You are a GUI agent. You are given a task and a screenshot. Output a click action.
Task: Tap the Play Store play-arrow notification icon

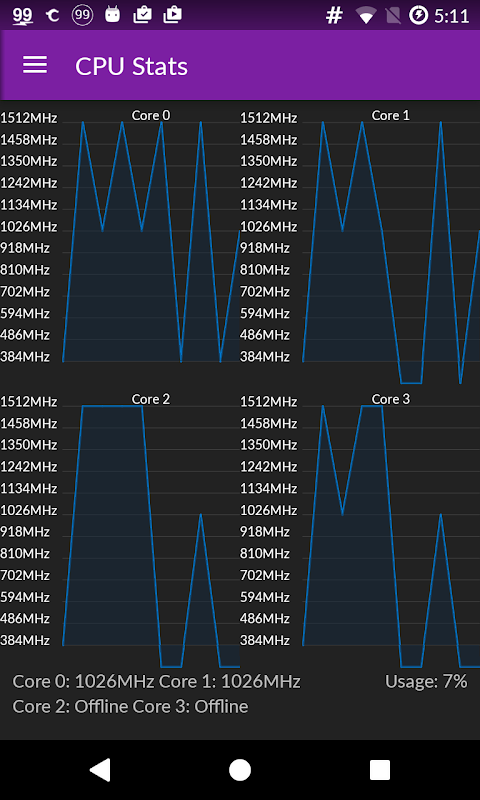[x=172, y=15]
